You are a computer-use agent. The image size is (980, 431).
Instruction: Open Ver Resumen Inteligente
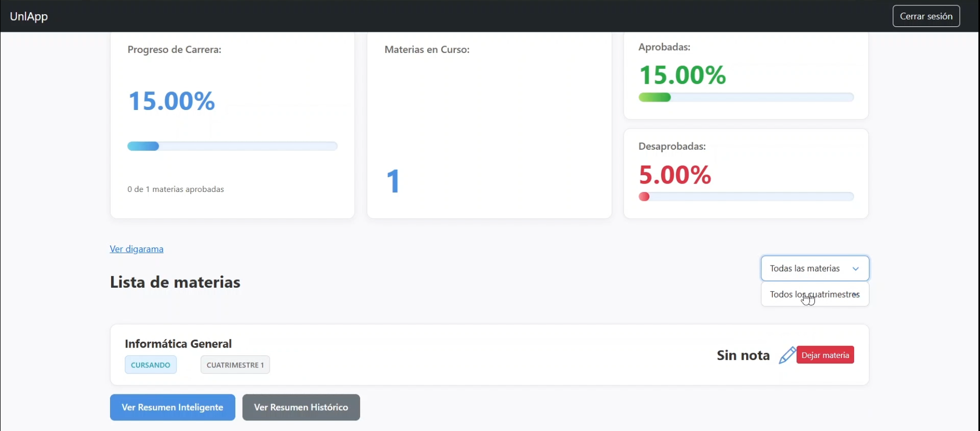coord(172,407)
